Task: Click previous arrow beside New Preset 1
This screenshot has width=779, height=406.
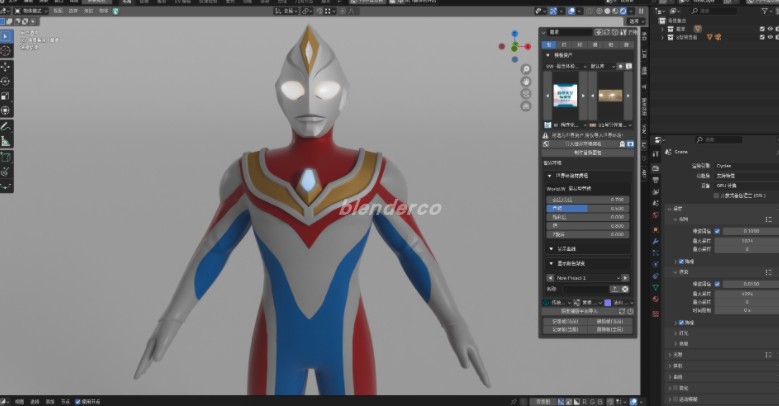Action: coord(550,278)
